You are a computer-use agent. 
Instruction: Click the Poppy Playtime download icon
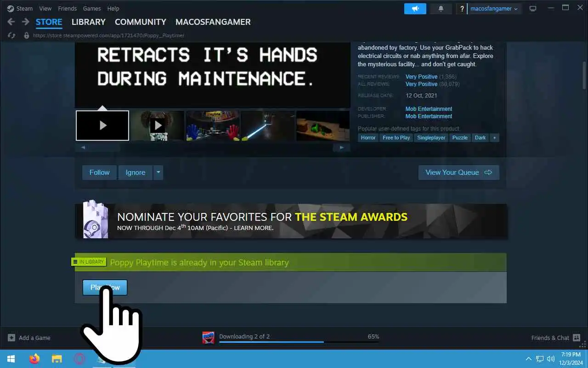tap(209, 338)
